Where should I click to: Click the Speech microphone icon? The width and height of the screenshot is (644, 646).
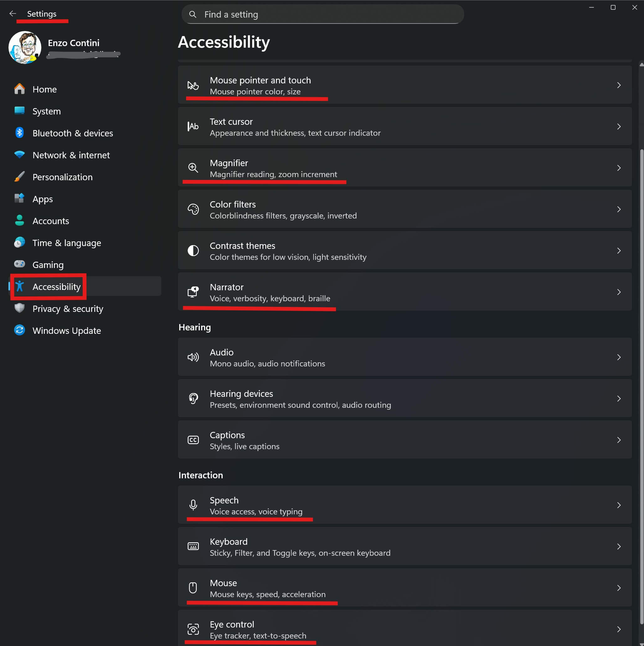pyautogui.click(x=193, y=505)
